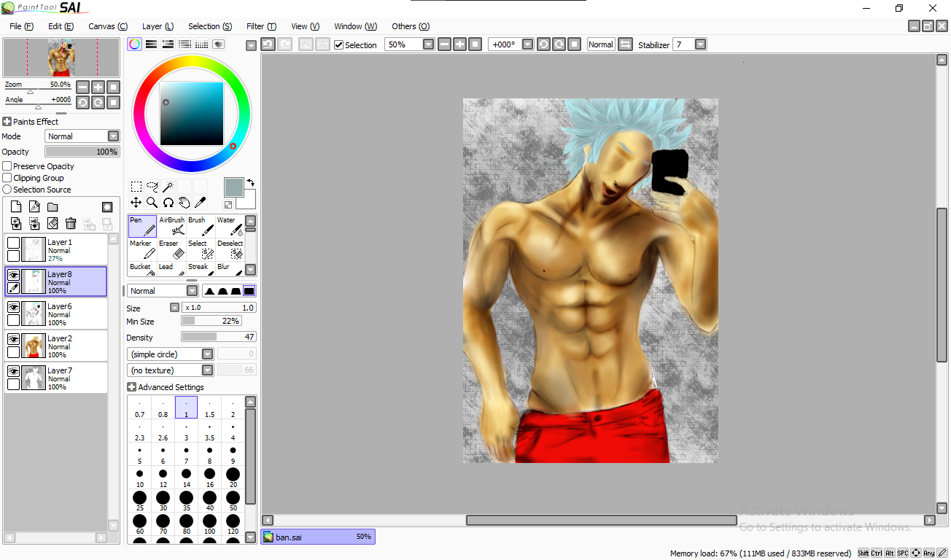951x560 pixels.
Task: Expand the Paints Effect section
Action: [7, 122]
